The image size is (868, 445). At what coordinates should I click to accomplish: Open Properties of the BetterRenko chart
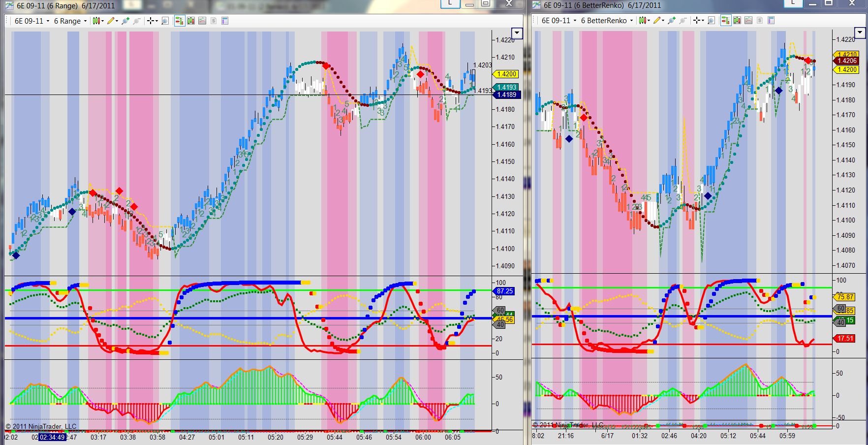click(x=771, y=21)
